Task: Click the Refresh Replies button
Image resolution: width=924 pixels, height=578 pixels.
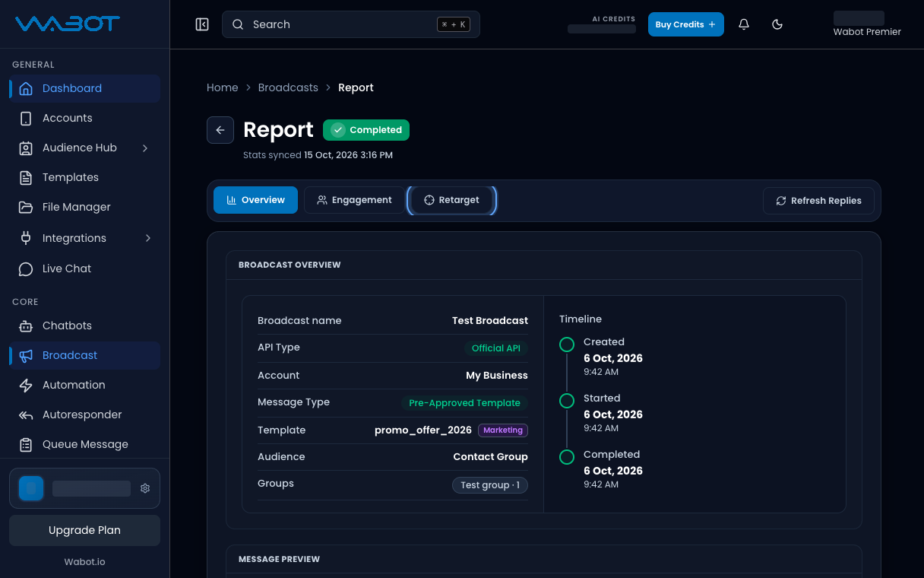Action: [x=818, y=201]
